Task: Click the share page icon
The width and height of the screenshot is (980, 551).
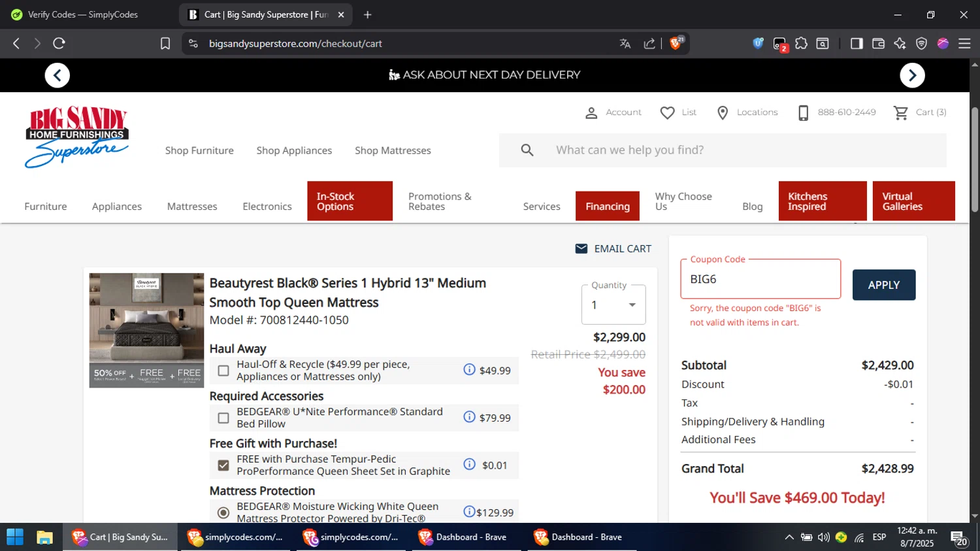Action: [649, 43]
